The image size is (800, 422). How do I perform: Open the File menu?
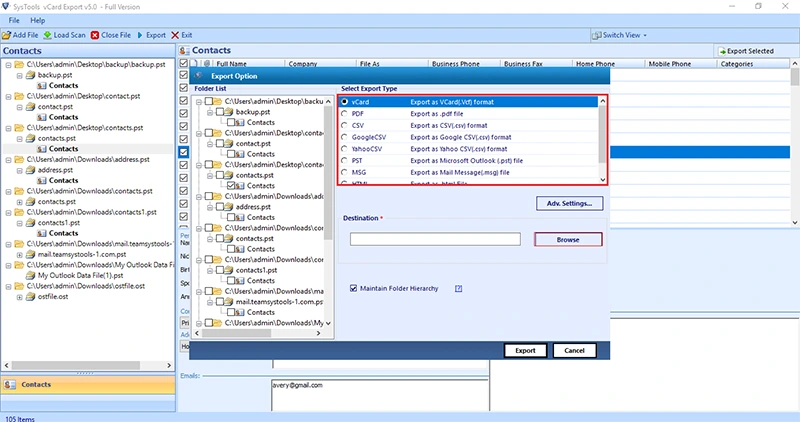point(14,20)
